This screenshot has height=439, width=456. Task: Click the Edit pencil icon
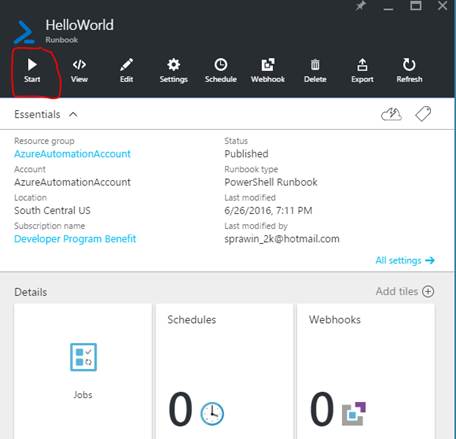(x=126, y=71)
